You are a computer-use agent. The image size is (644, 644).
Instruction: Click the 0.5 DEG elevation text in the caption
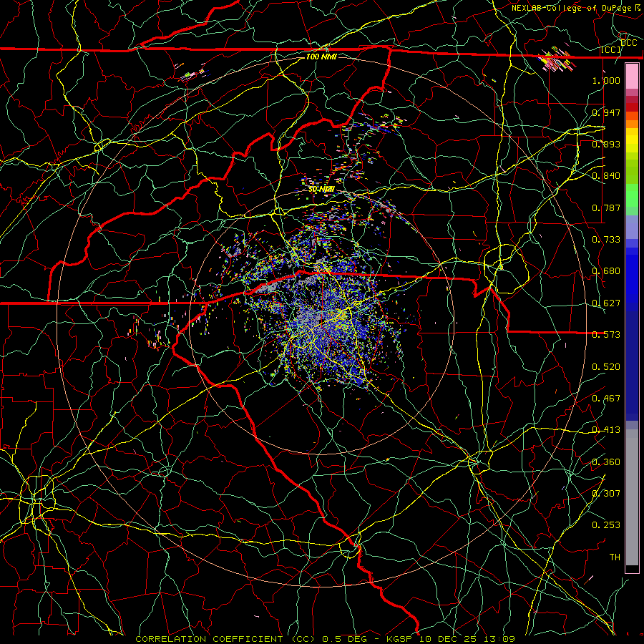(x=345, y=639)
